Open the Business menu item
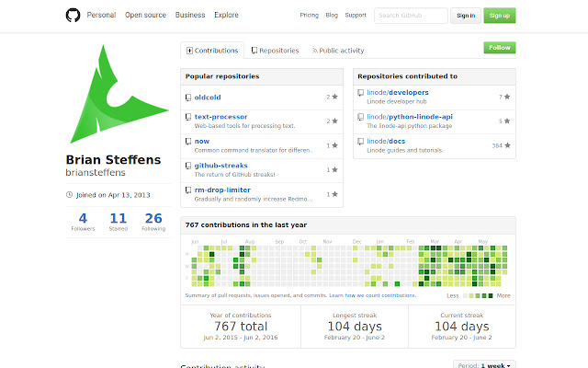 pyautogui.click(x=190, y=15)
